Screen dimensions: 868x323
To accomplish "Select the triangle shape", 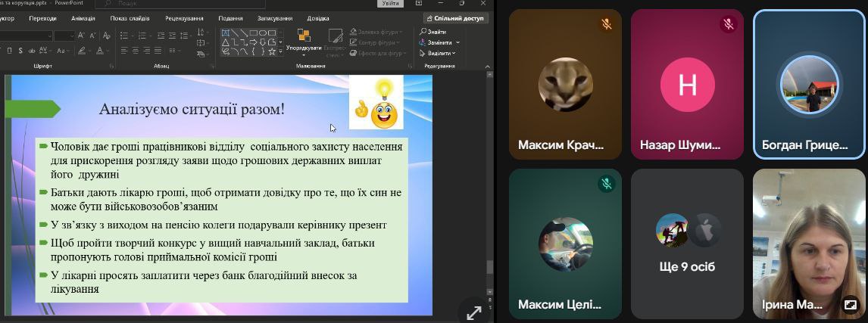I will coord(225,42).
